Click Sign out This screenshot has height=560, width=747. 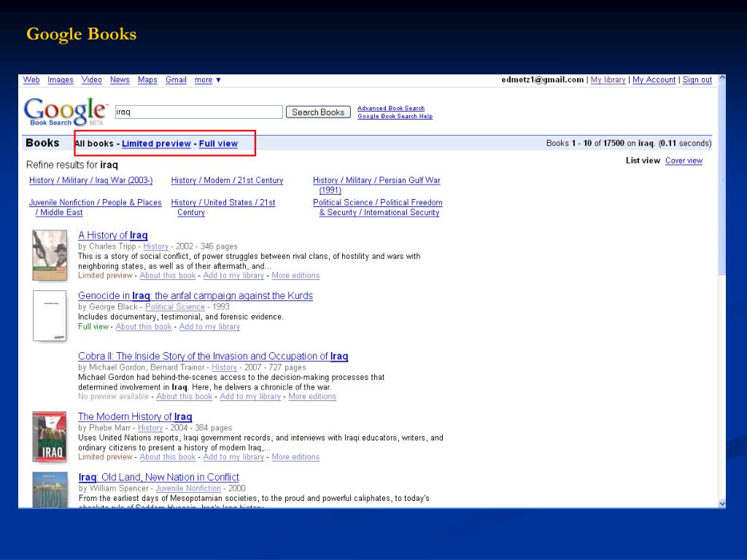click(697, 80)
